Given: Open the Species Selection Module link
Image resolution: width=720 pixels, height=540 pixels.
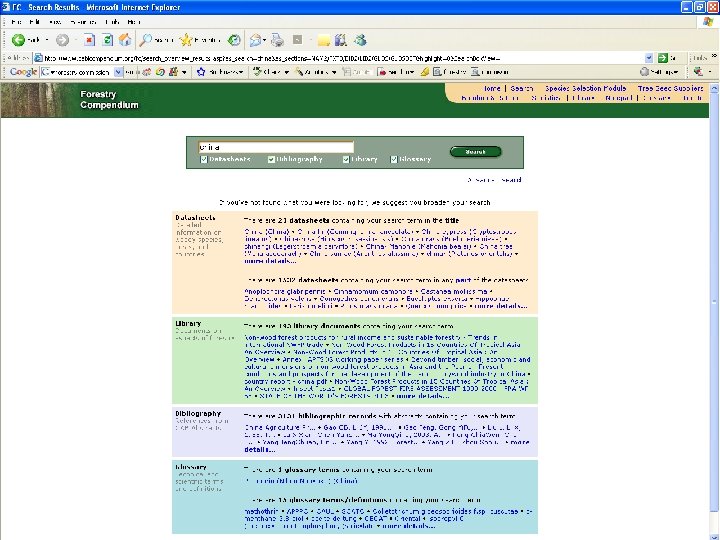Looking at the screenshot, I should [x=585, y=88].
